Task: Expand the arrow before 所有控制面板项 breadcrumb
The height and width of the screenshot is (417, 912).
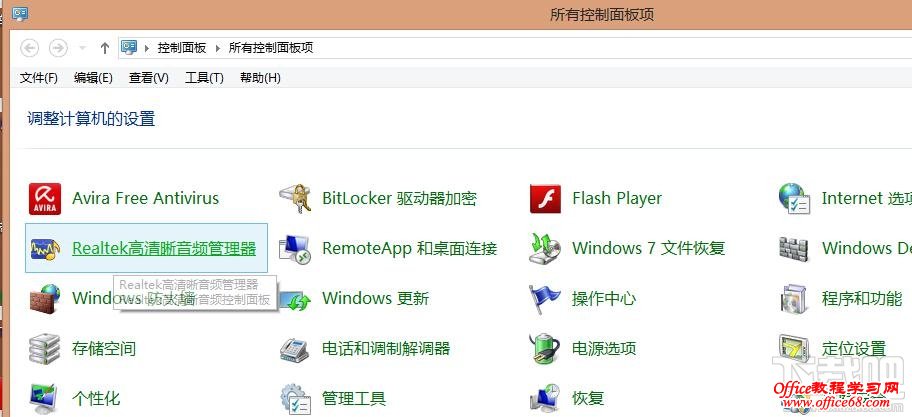Action: tap(218, 48)
